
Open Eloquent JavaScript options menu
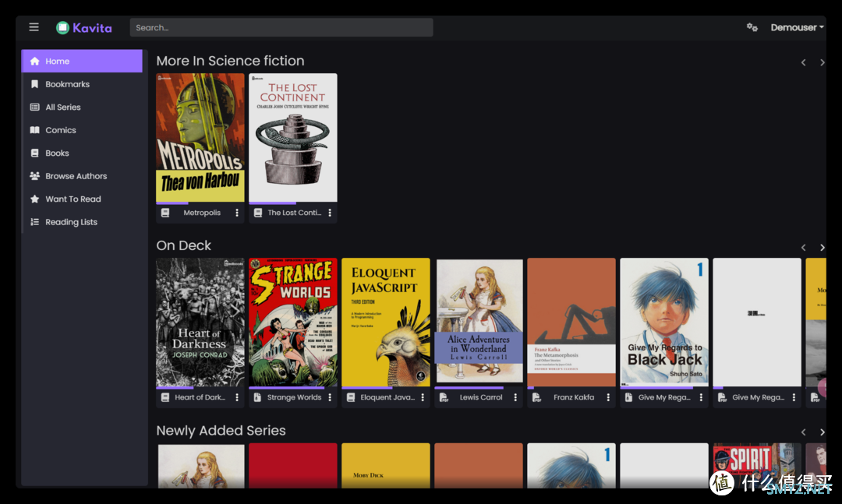423,398
